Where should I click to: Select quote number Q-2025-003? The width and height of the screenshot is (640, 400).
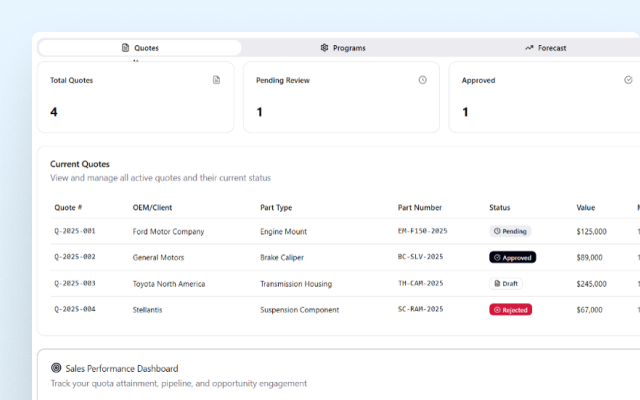75,283
